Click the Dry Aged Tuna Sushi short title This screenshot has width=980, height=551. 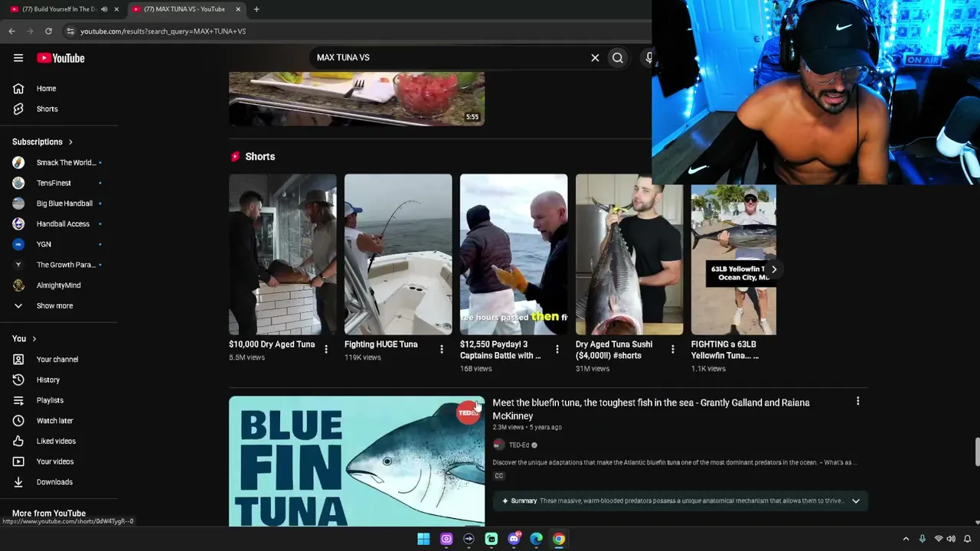tap(614, 350)
